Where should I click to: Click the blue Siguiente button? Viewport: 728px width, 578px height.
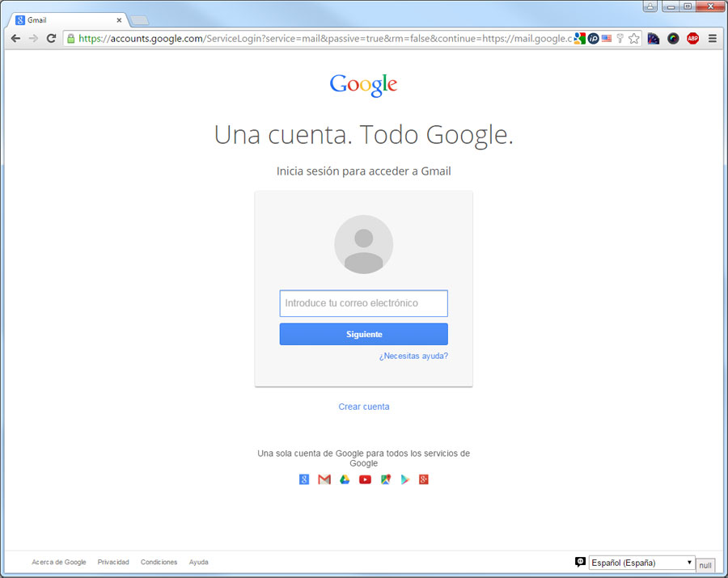pyautogui.click(x=363, y=334)
